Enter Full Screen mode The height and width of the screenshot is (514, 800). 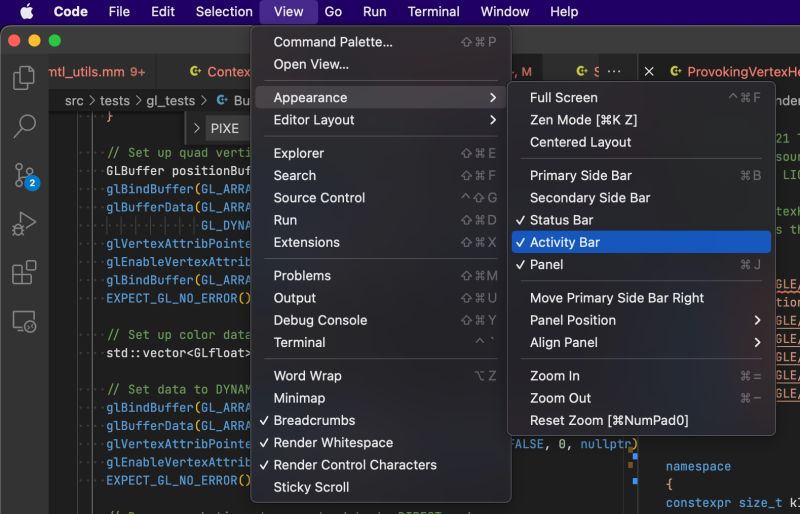641,97
